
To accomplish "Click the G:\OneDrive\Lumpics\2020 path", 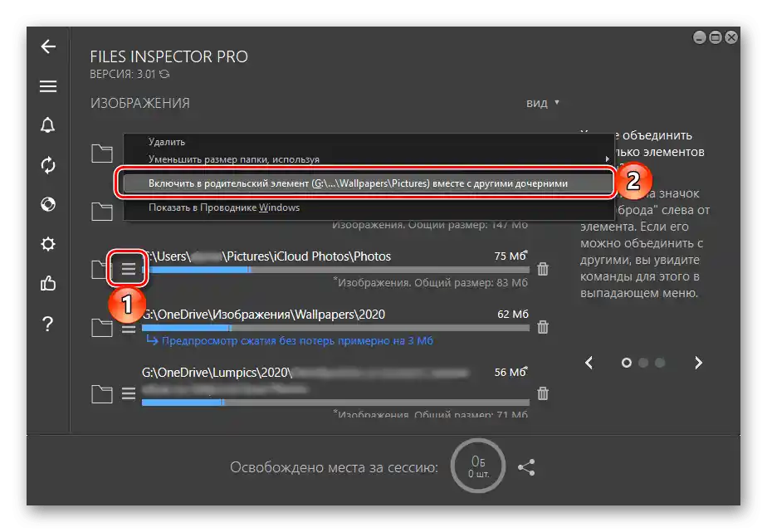I will coord(217,373).
